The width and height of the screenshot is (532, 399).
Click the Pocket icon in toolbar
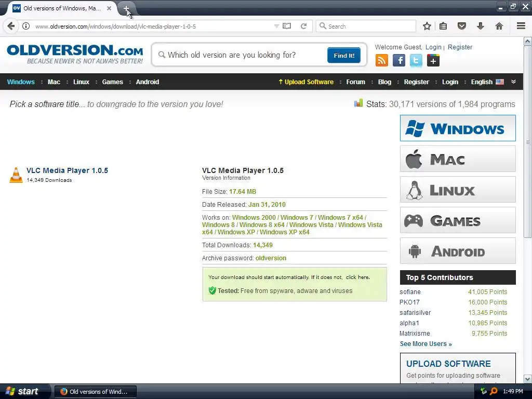(462, 26)
